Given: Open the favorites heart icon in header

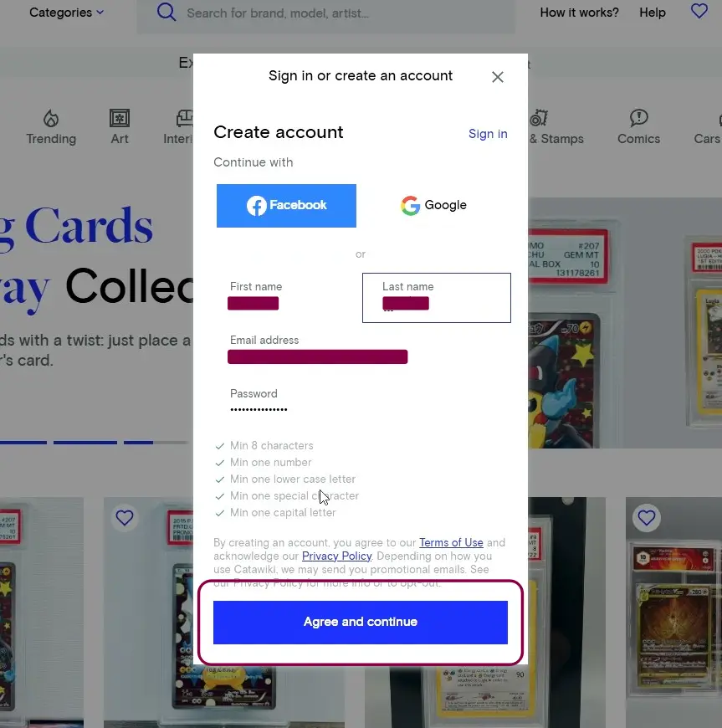Looking at the screenshot, I should 699,11.
